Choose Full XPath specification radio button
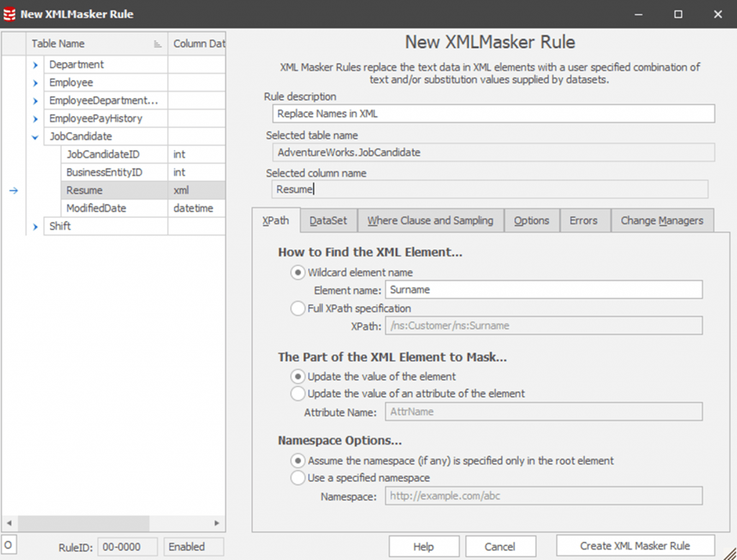Screen dimensions: 737x560 coord(298,309)
